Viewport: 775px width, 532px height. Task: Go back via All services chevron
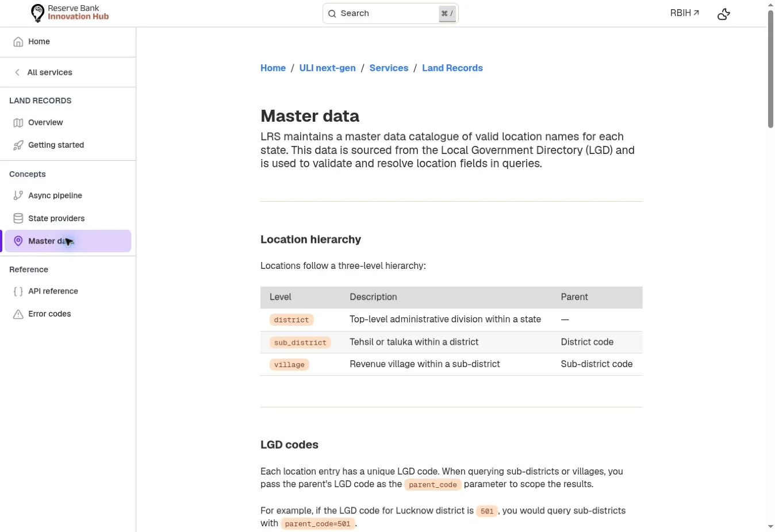pos(17,72)
